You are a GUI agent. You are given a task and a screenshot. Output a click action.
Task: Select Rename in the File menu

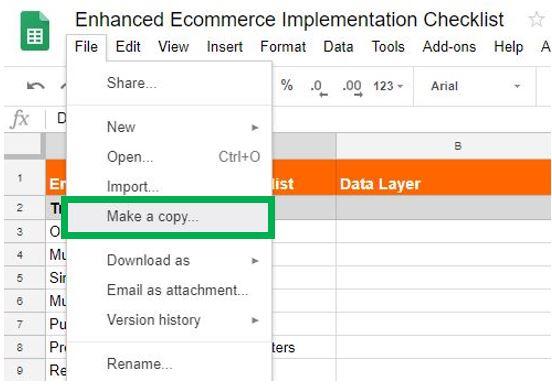(169, 364)
